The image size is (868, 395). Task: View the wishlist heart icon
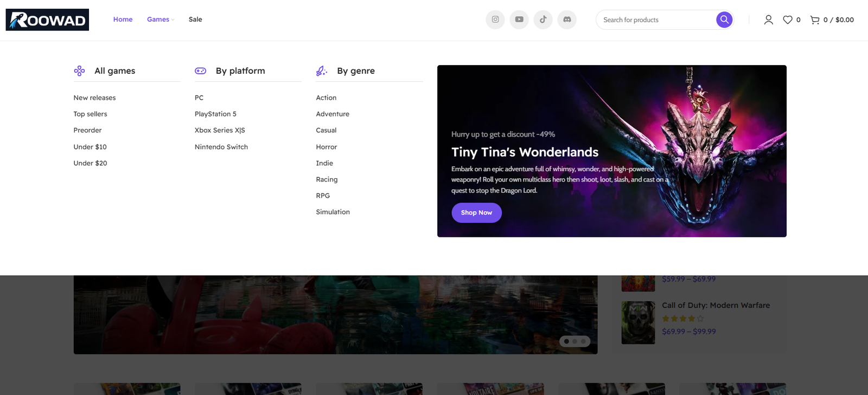click(788, 20)
